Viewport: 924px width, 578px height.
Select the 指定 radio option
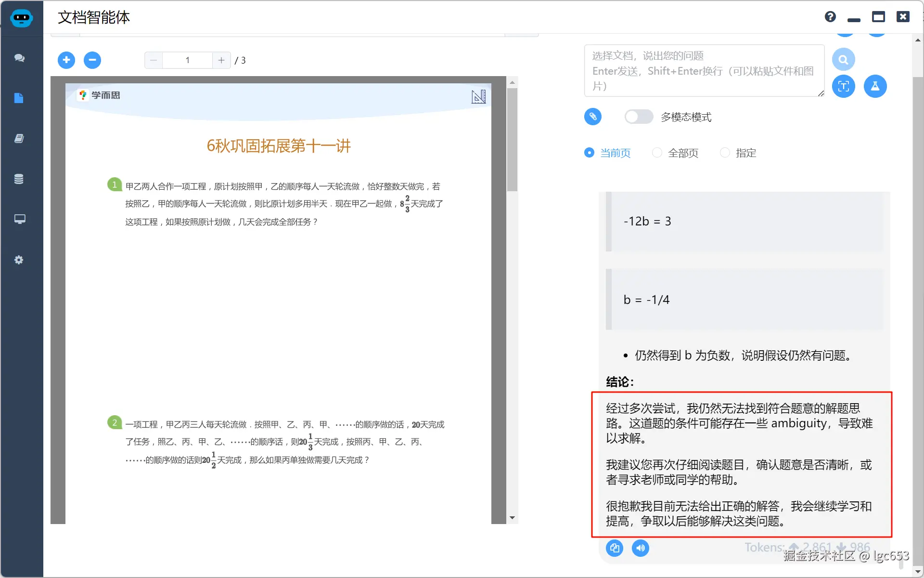725,153
